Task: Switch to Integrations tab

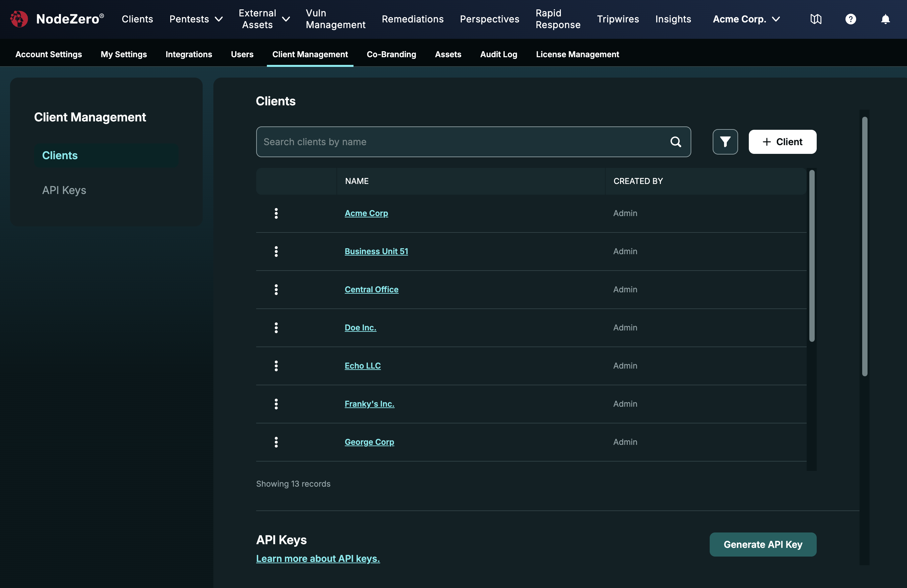Action: (189, 54)
